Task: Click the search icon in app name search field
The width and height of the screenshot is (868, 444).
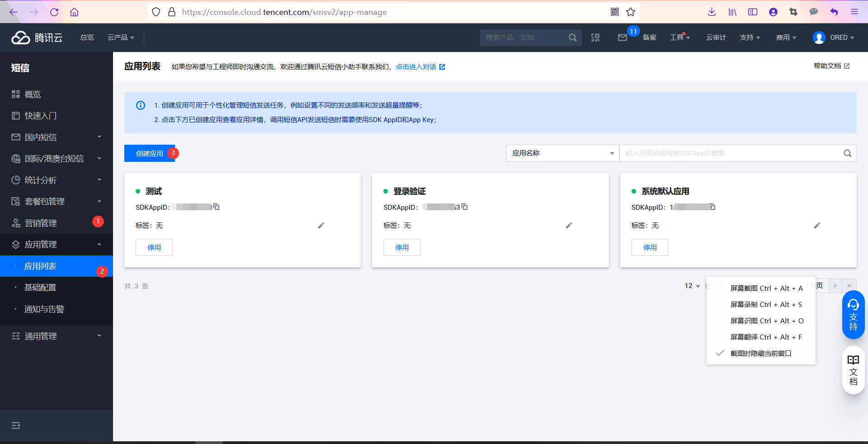Action: [847, 153]
